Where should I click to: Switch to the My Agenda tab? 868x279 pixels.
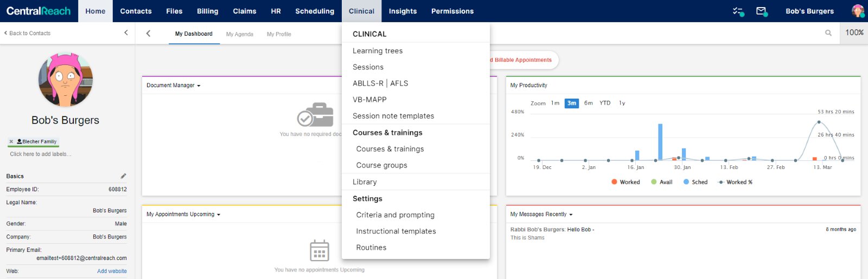click(x=239, y=34)
